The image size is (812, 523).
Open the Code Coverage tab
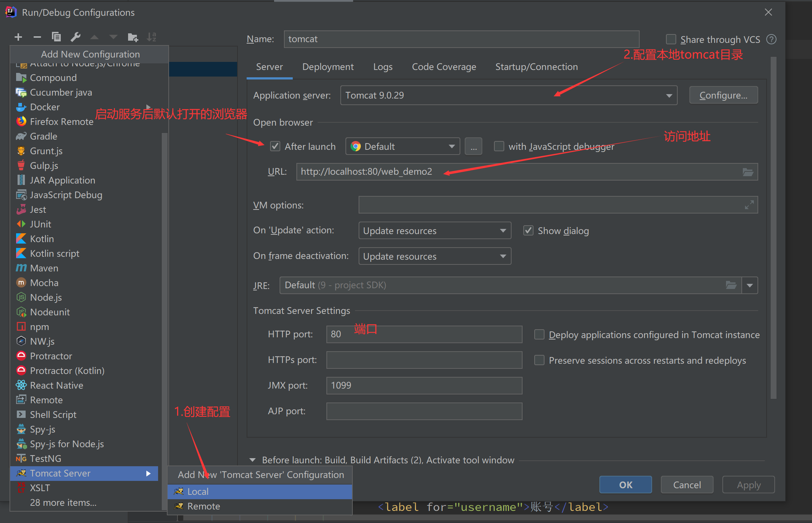click(x=444, y=67)
